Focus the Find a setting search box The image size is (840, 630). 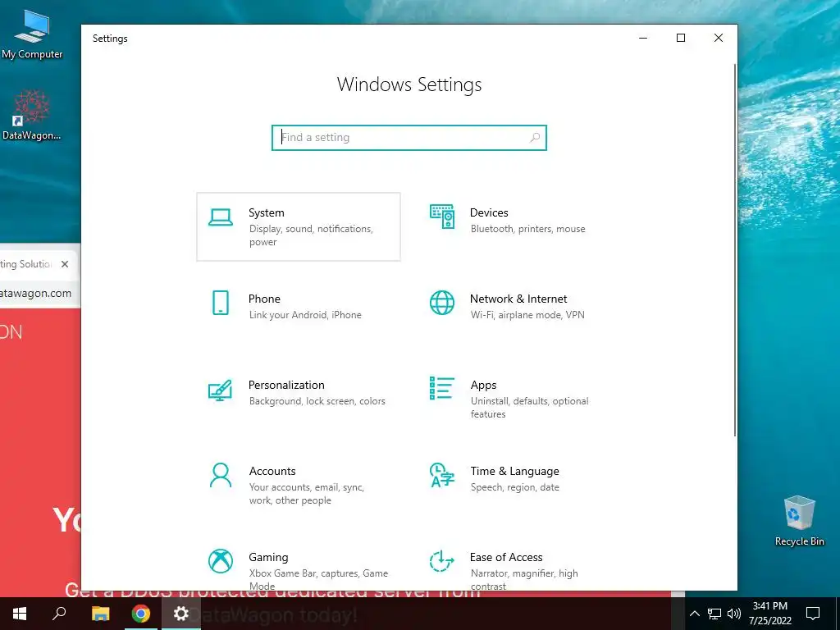tap(409, 138)
